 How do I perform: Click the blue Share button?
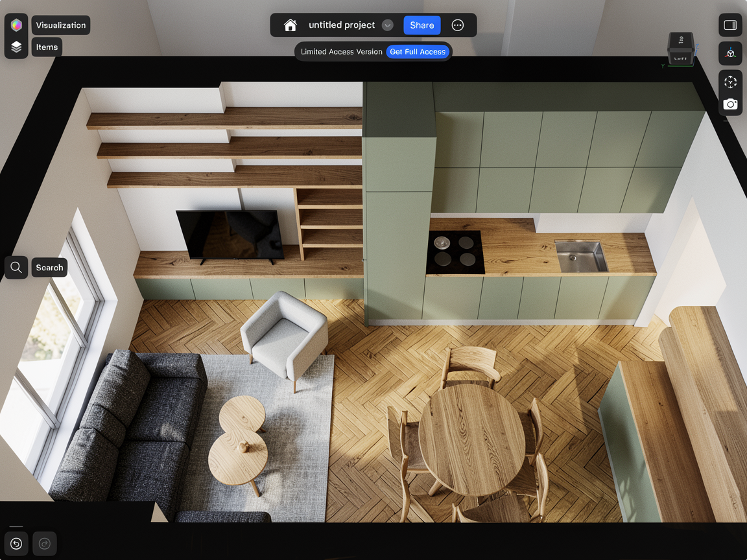pos(422,25)
